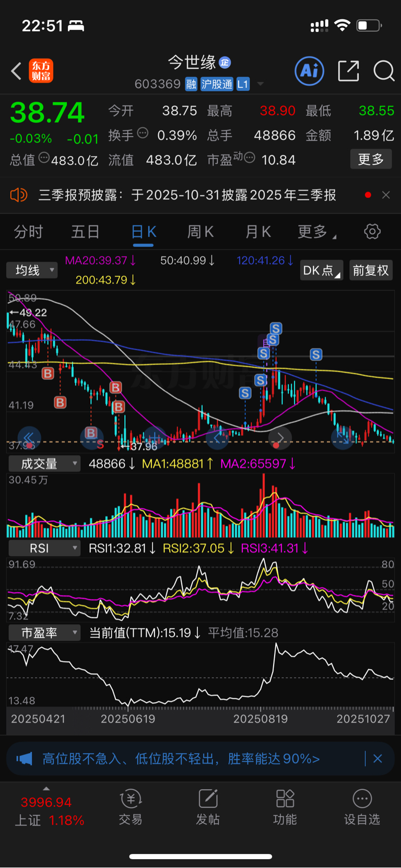Tap the info icon beside 换手

[143, 133]
